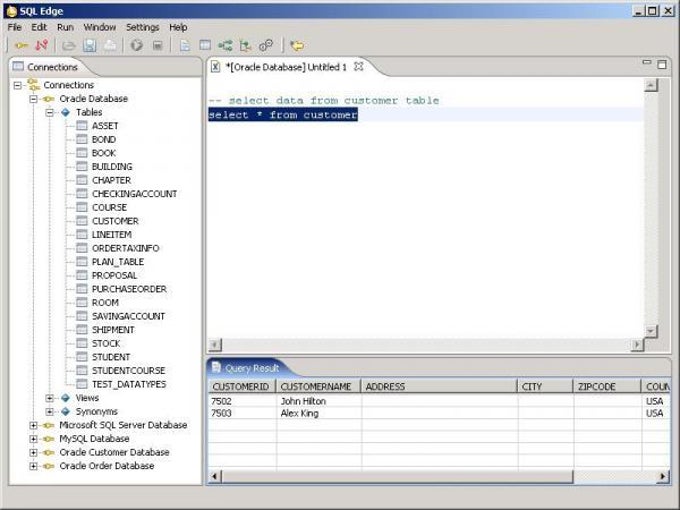This screenshot has width=680, height=510.
Task: Click the CUSTOMERID column header
Action: pyautogui.click(x=242, y=386)
